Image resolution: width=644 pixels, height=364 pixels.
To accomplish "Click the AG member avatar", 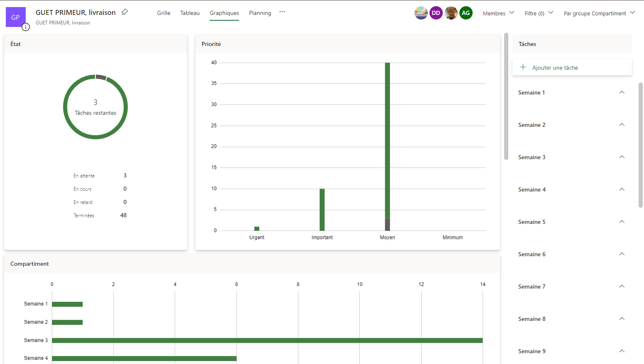I will 466,13.
